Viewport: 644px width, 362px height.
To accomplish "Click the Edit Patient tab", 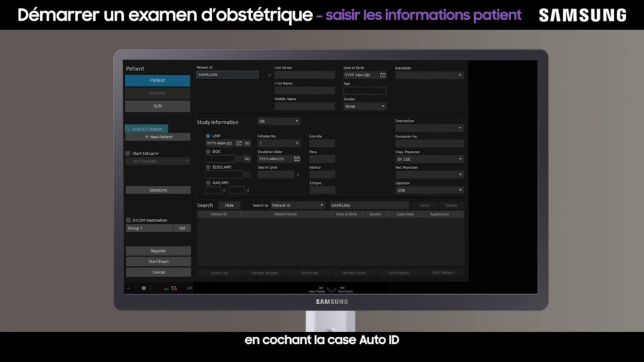I will [443, 273].
